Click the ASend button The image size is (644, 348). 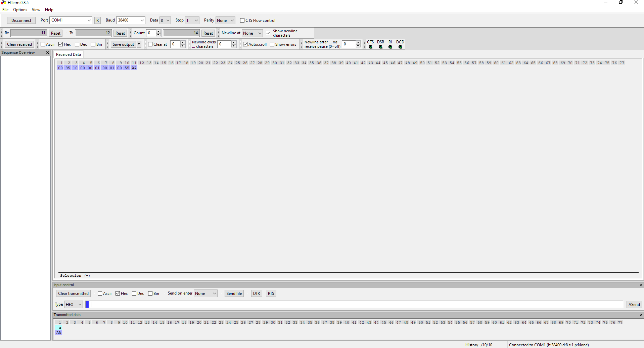click(634, 305)
